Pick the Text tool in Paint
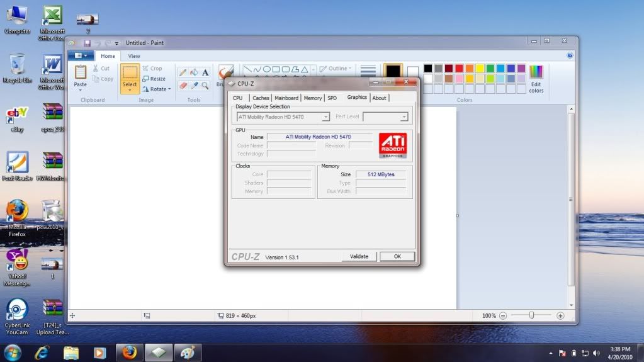644x362 pixels. [205, 73]
